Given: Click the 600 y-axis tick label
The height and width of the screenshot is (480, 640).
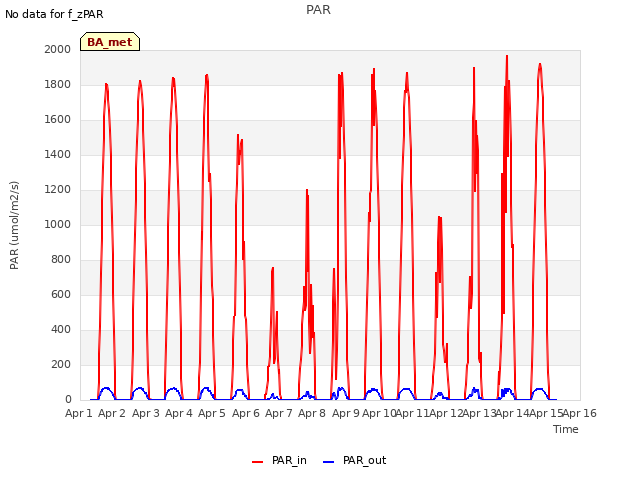Looking at the screenshot, I should click(x=61, y=295).
